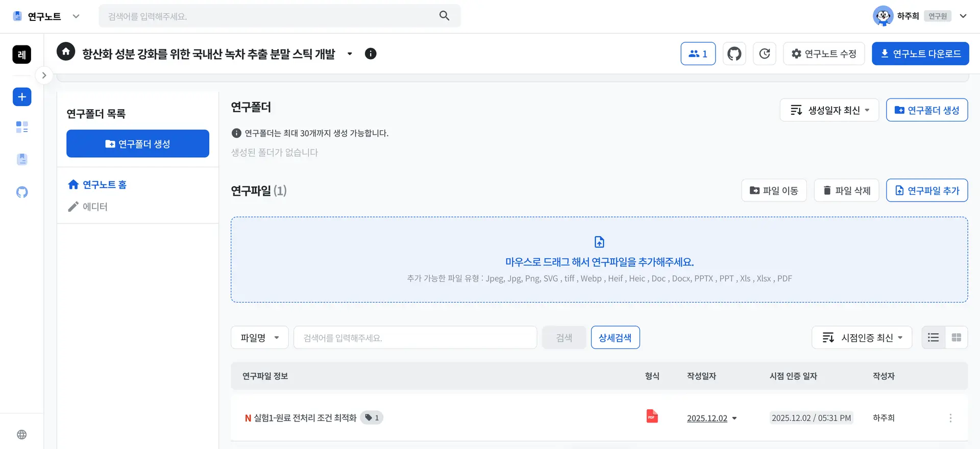980x449 pixels.
Task: Click the 연구원 role badge
Action: click(x=938, y=16)
